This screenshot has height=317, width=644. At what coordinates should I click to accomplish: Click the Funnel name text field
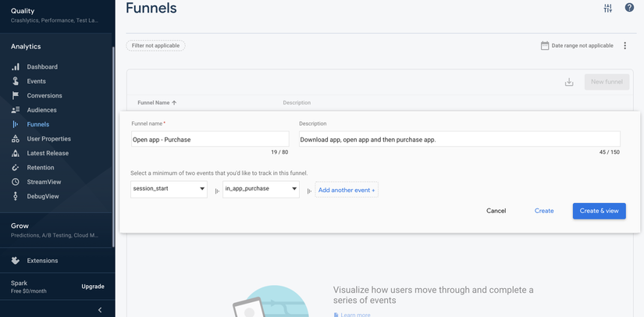[x=209, y=140]
